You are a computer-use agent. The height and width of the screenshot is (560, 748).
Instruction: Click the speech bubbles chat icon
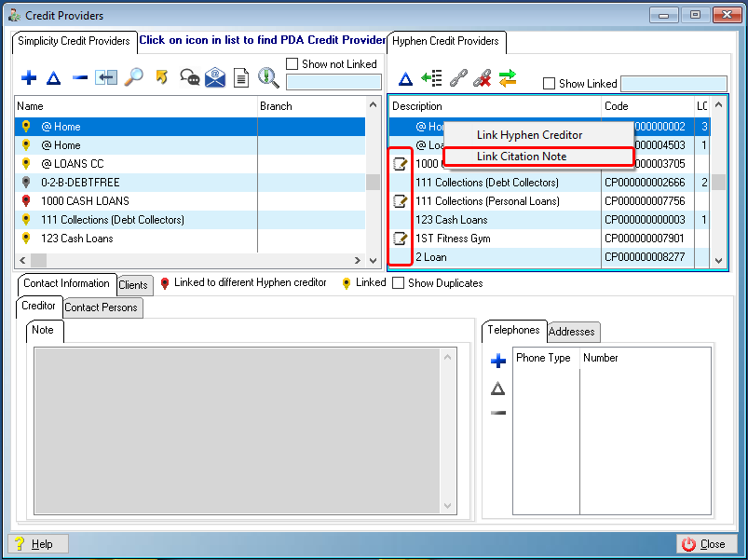[189, 78]
